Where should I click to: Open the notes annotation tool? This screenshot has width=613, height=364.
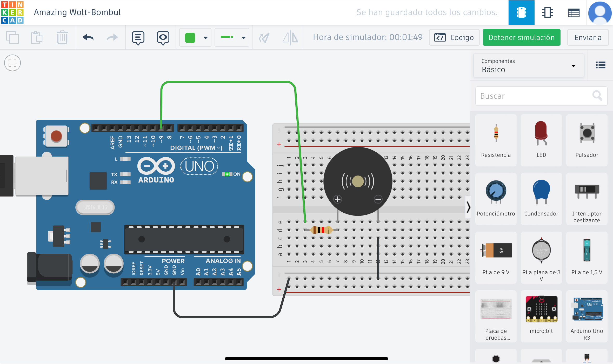(x=138, y=38)
